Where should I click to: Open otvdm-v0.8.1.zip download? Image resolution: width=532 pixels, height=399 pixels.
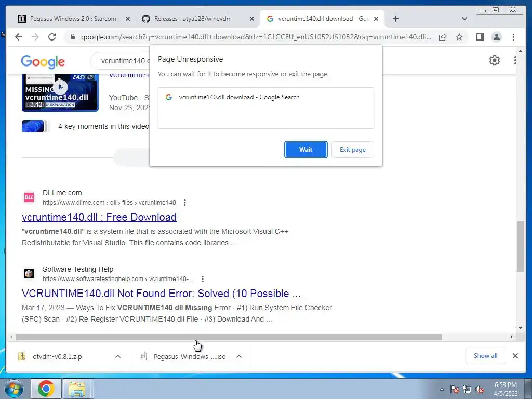58,356
